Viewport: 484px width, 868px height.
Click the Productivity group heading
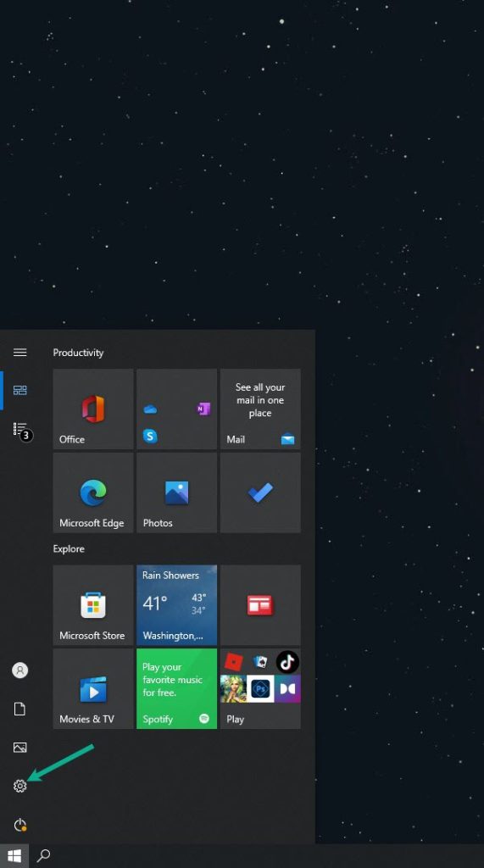coord(78,353)
